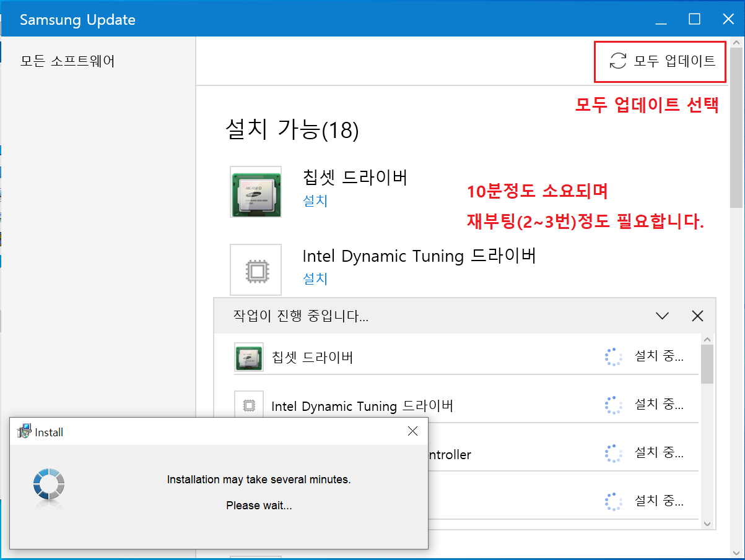Click Intel Dynamic Tuning 드라이버 title in 설치 가능 list
The height and width of the screenshot is (560, 745).
[x=419, y=256]
